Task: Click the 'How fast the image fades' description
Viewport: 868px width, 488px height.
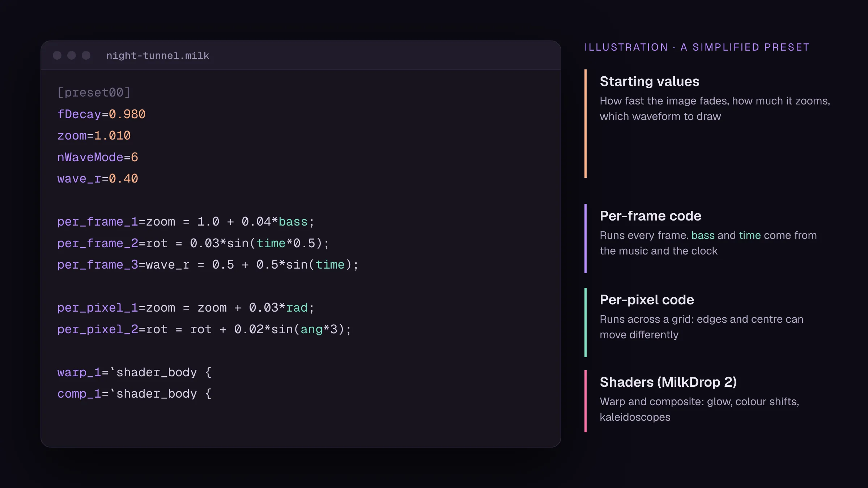Action: (715, 108)
